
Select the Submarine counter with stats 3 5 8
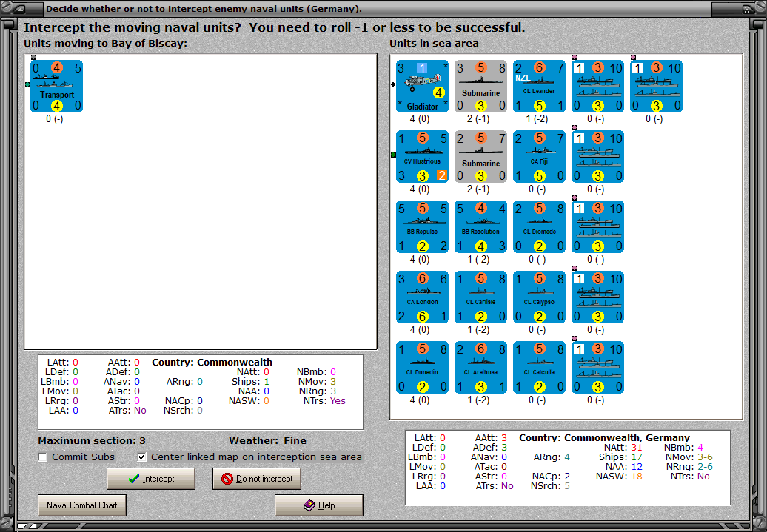(480, 87)
